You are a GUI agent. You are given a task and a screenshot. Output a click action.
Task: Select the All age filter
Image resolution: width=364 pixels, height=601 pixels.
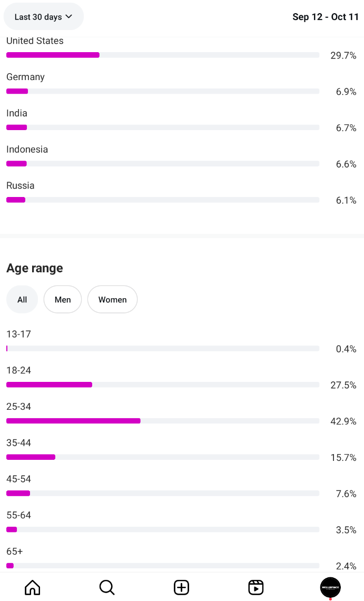tap(22, 300)
